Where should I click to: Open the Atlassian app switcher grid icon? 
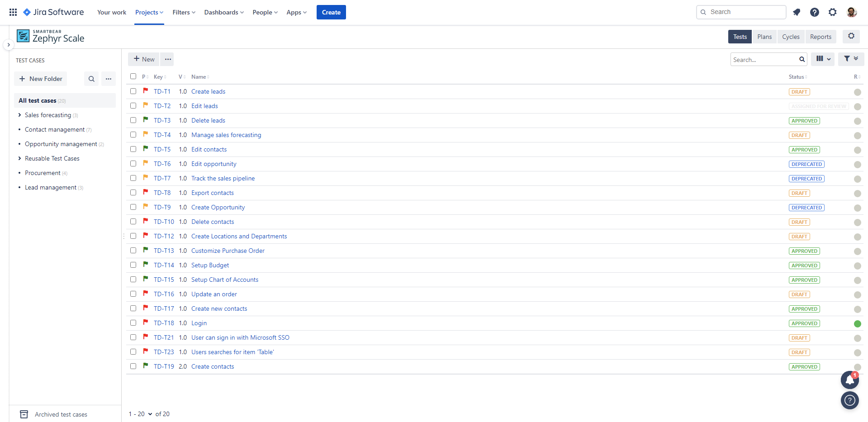[x=13, y=12]
